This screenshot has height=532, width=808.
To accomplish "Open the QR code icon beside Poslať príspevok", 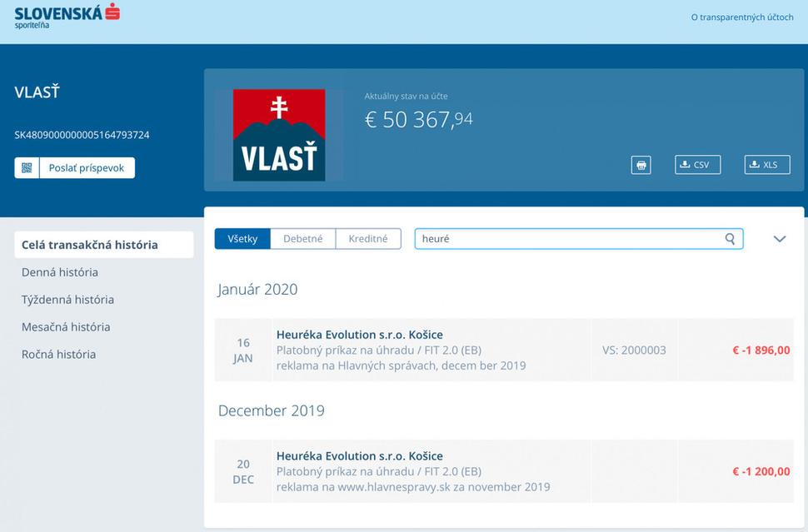I will coord(27,168).
